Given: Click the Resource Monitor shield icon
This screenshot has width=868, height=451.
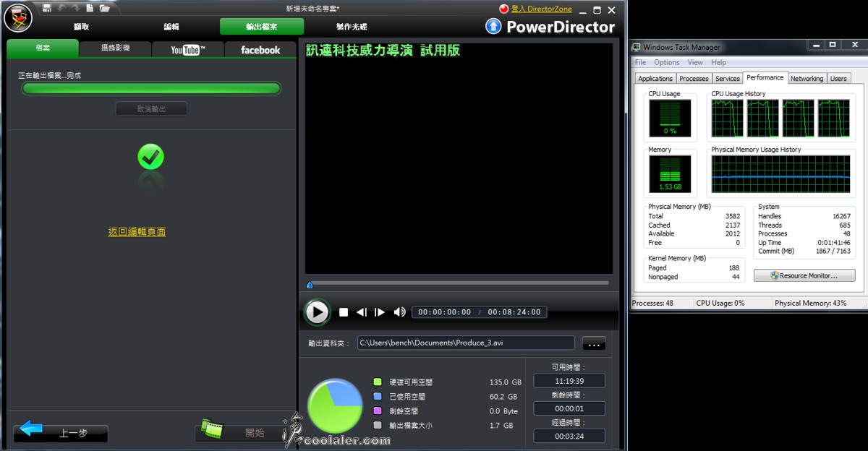Looking at the screenshot, I should click(775, 275).
